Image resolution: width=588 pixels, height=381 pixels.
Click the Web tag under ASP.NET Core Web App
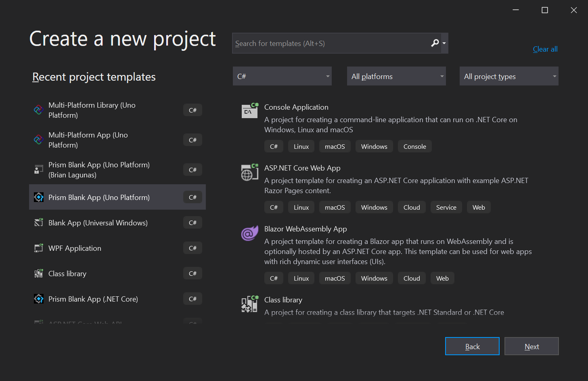(479, 207)
